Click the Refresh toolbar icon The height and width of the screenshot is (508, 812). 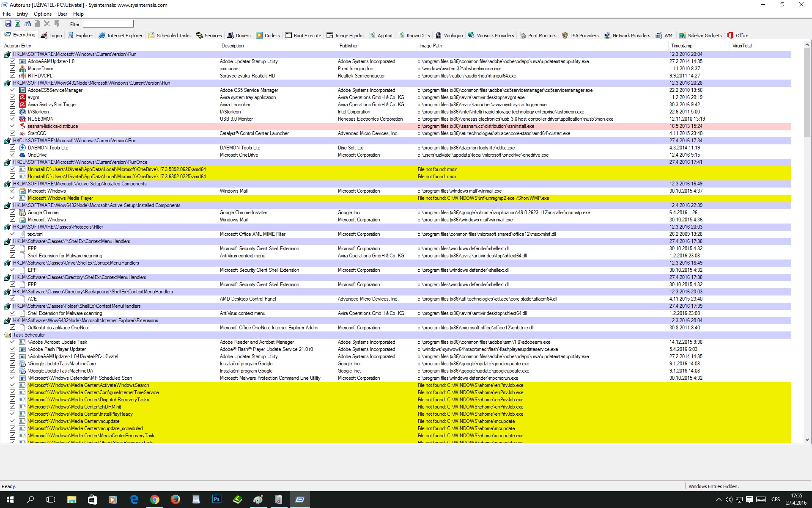[18, 24]
